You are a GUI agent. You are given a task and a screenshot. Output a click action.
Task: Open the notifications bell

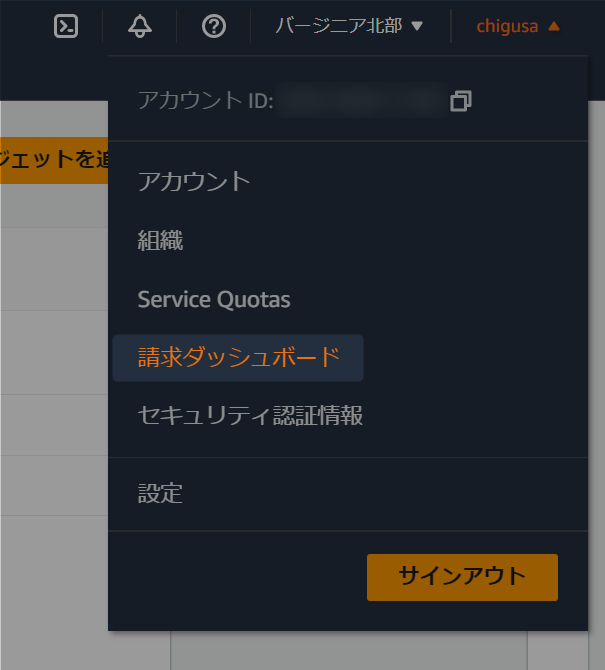(140, 26)
